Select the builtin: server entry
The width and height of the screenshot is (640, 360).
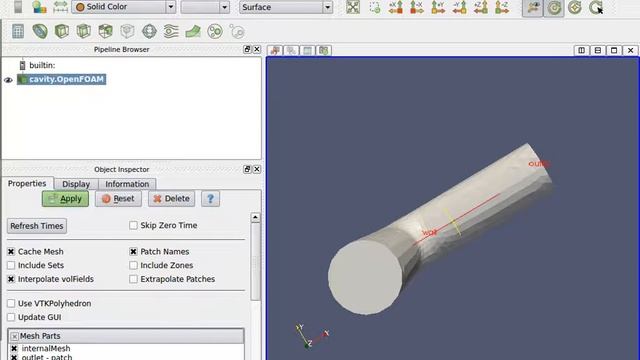[42, 65]
